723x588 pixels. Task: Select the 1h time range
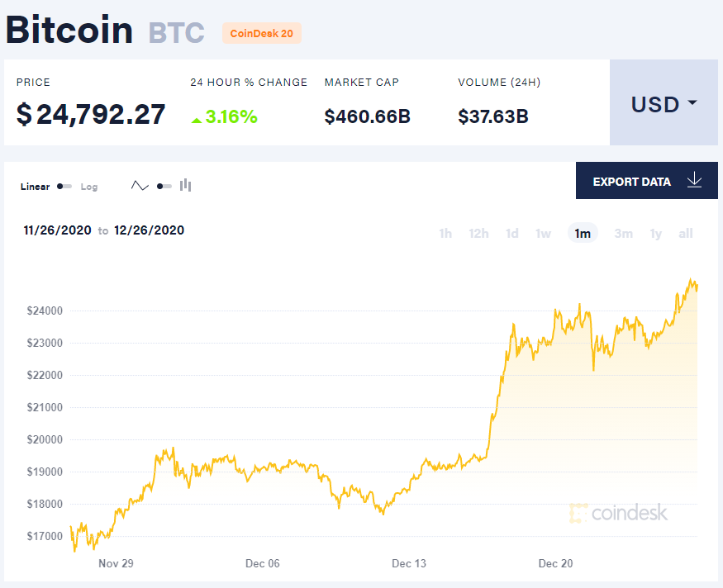445,234
